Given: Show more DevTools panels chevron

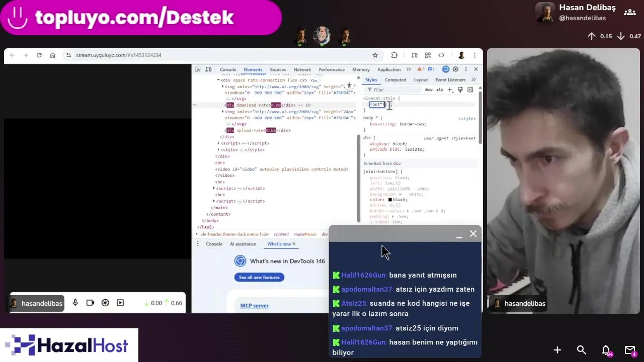Looking at the screenshot, I should (409, 69).
